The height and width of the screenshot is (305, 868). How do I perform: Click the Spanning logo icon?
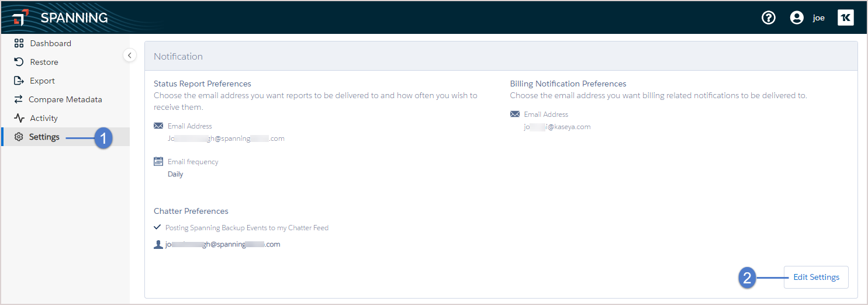(19, 18)
